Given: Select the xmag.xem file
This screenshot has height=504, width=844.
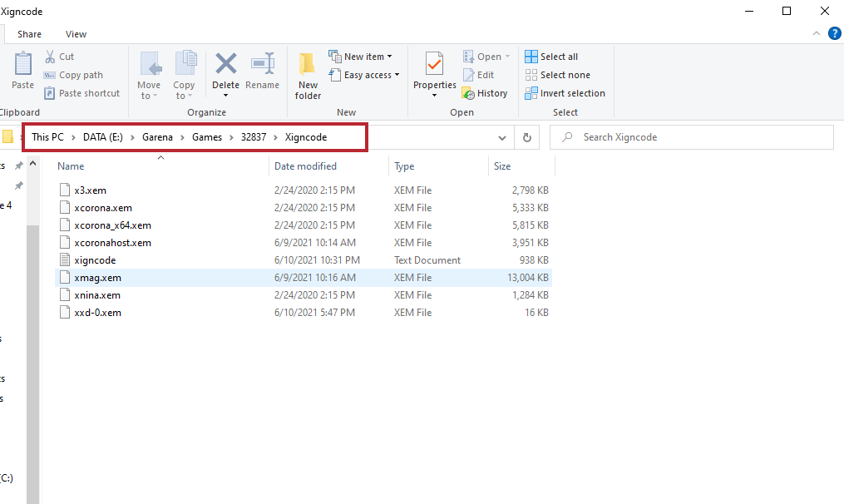Looking at the screenshot, I should tap(304, 278).
